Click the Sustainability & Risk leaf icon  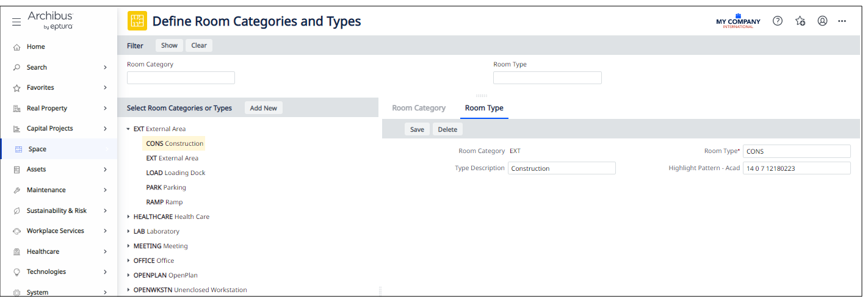coord(17,211)
